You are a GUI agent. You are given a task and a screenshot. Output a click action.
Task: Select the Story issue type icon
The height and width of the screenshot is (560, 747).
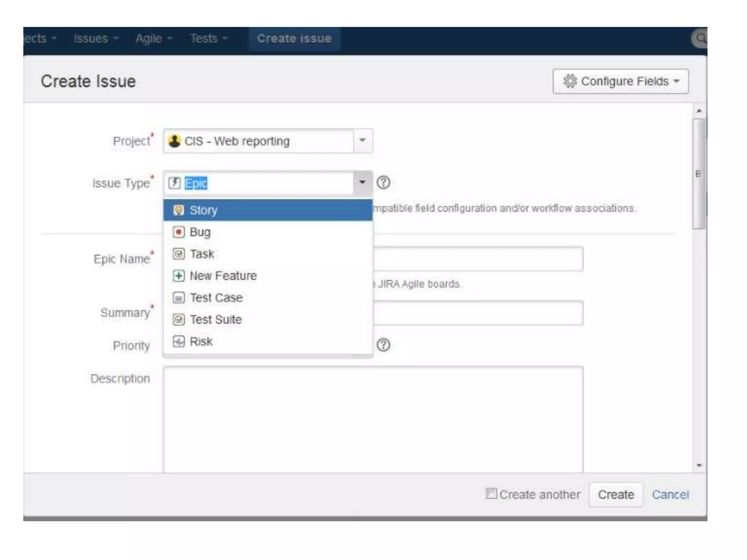click(178, 210)
